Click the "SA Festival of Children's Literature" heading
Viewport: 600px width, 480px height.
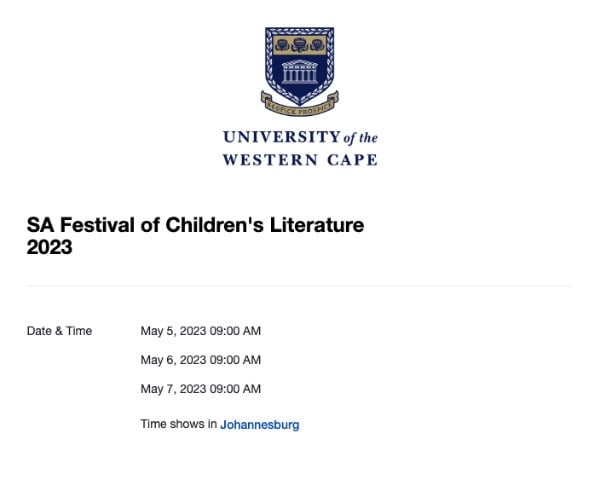195,225
